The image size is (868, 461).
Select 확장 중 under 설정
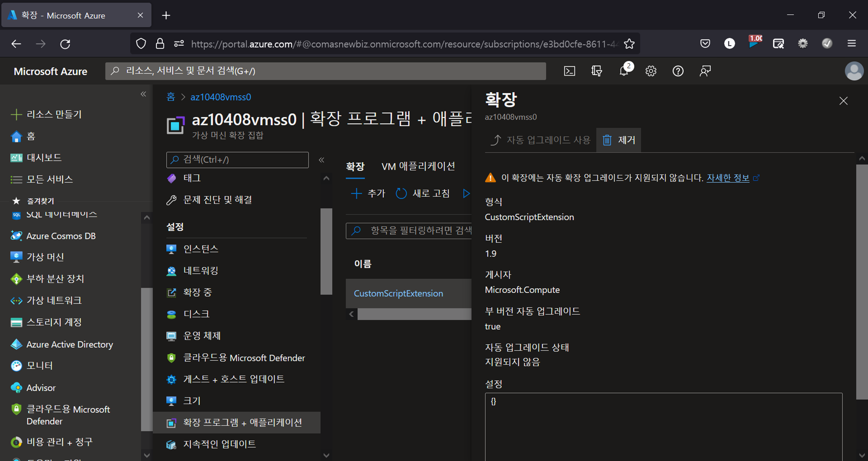tap(189, 292)
